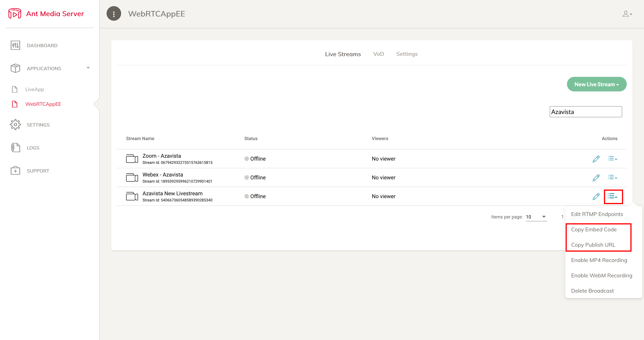The image size is (644, 340).
Task: Open the New Live Stream dropdown
Action: [x=596, y=84]
